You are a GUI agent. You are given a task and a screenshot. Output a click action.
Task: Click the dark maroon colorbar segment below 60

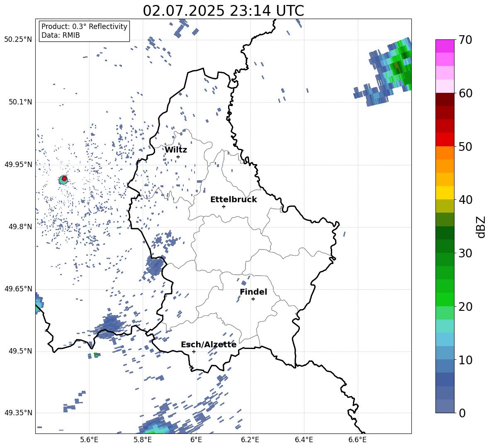coord(445,99)
